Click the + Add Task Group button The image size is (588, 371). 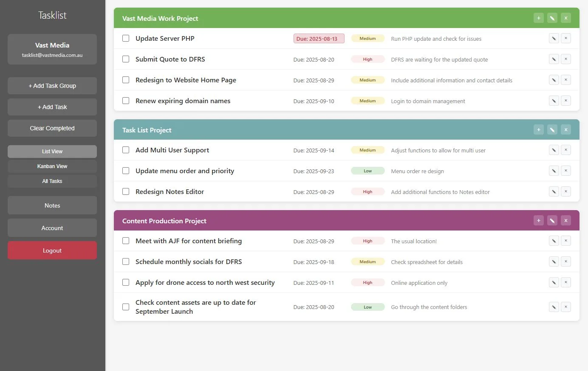[x=52, y=86]
